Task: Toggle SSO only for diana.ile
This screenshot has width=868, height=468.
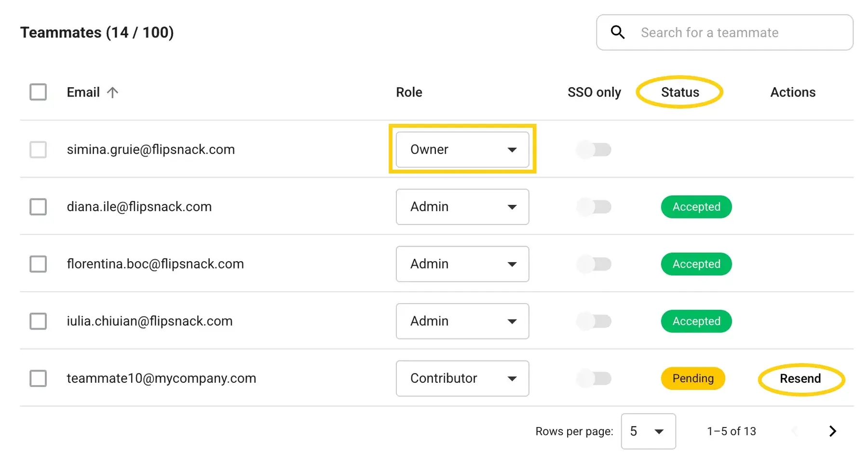Action: [x=594, y=207]
